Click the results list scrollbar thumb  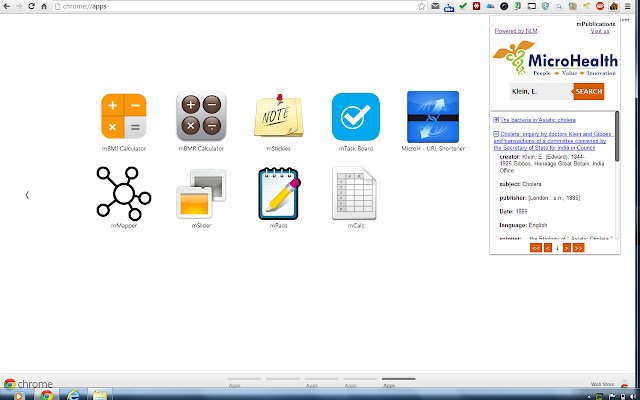(x=617, y=136)
